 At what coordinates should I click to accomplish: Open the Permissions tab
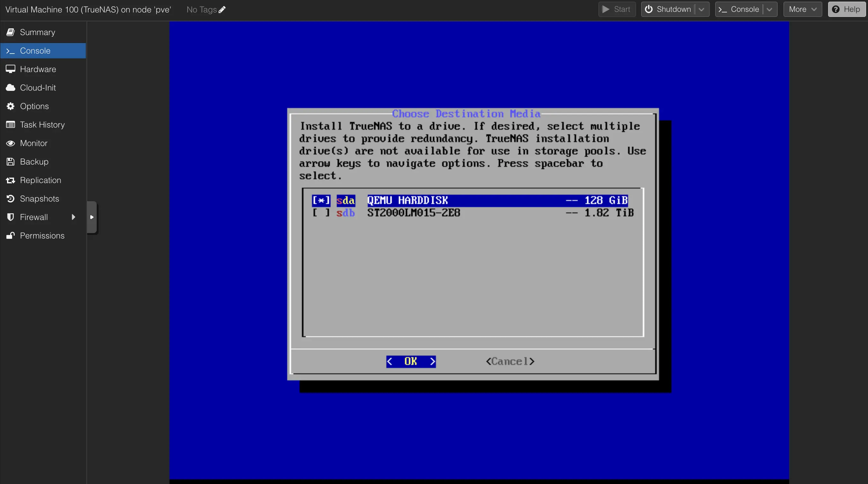coord(43,236)
